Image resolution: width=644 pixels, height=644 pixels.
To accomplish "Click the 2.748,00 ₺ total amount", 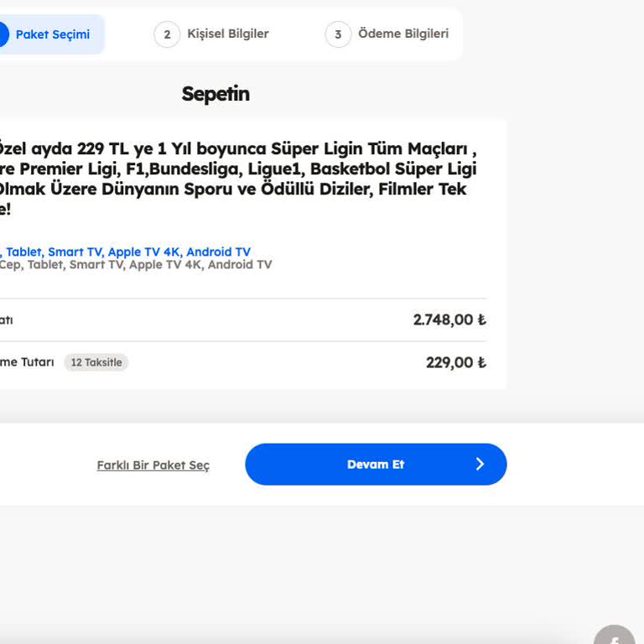I will tap(449, 319).
